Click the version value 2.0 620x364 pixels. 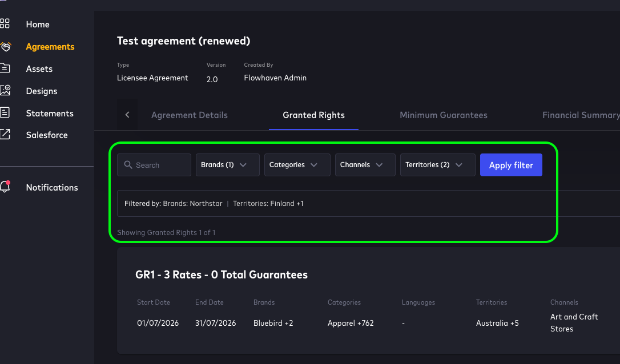[x=212, y=79]
